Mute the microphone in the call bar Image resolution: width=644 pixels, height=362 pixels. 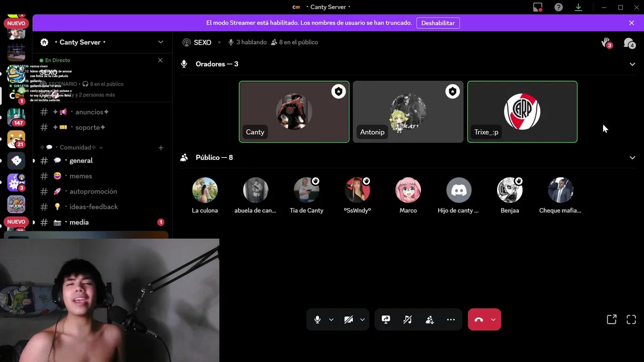point(317,320)
